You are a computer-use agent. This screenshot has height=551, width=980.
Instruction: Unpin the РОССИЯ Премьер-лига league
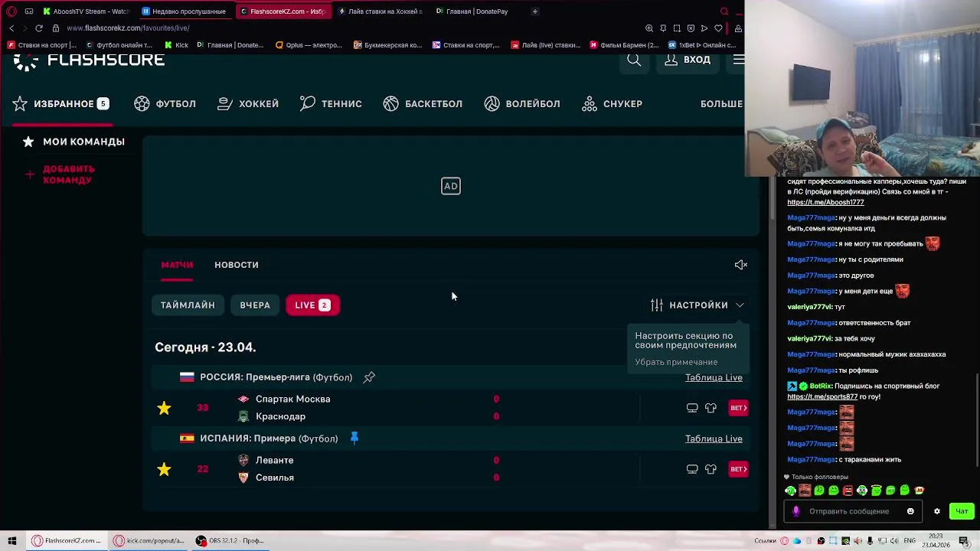[369, 377]
